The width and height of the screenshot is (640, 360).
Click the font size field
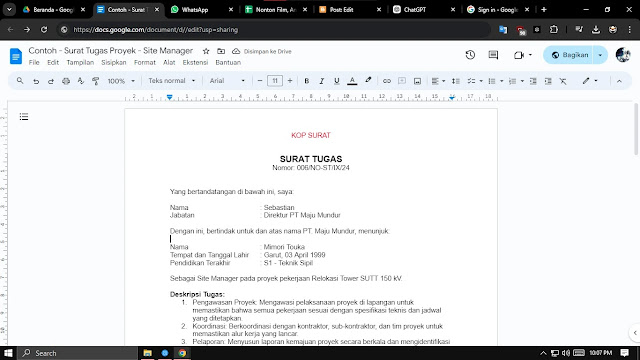[275, 81]
